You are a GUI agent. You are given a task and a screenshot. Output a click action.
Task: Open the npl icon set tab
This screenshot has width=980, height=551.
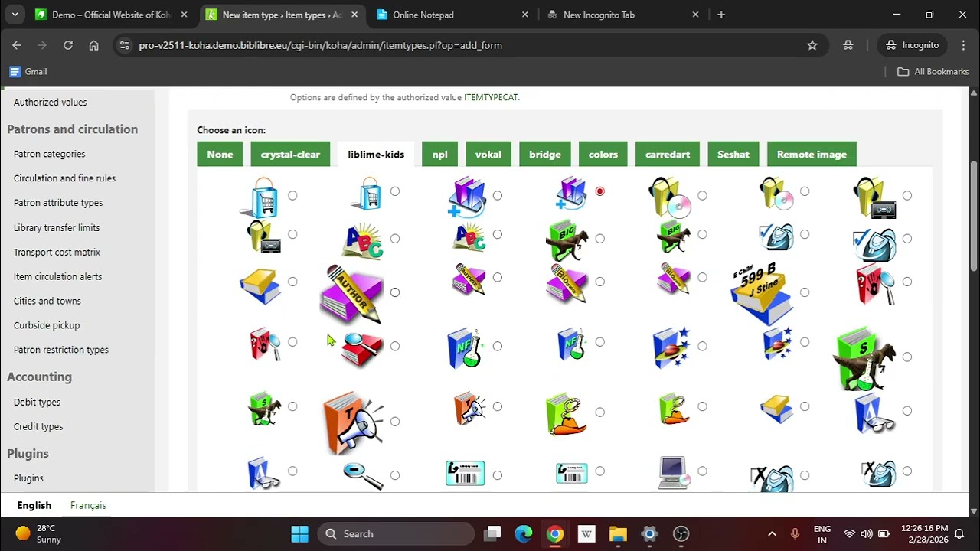pos(439,154)
